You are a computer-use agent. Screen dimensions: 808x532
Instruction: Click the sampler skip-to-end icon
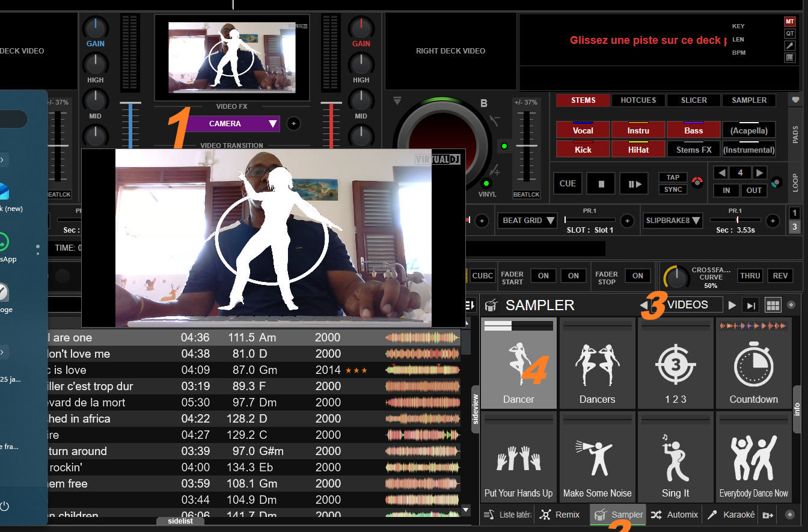[x=750, y=305]
